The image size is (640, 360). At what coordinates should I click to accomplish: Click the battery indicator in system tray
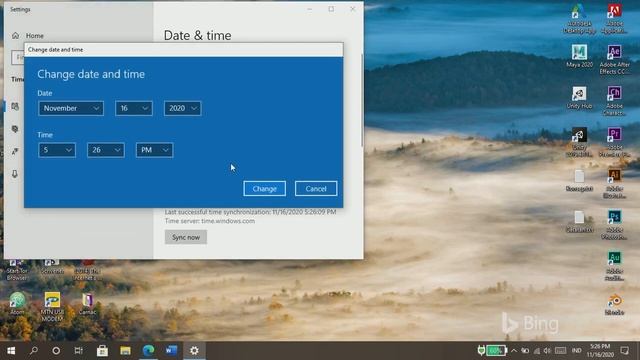[x=492, y=350]
